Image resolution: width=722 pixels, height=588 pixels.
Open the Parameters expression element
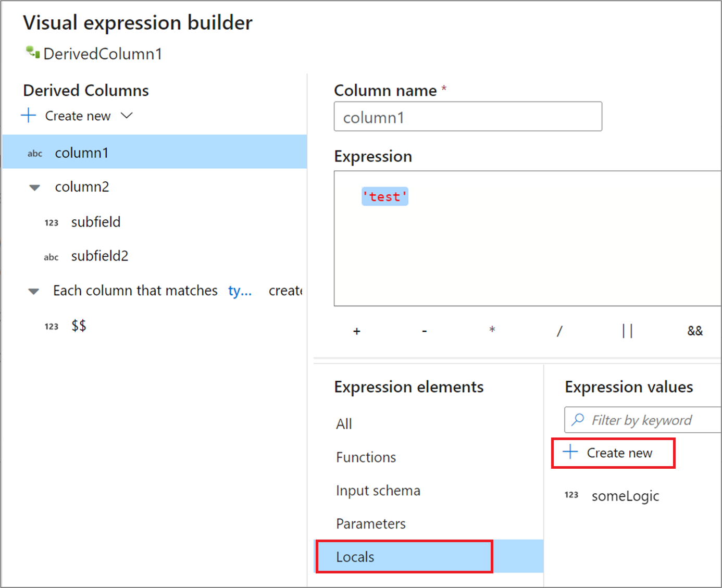point(370,523)
